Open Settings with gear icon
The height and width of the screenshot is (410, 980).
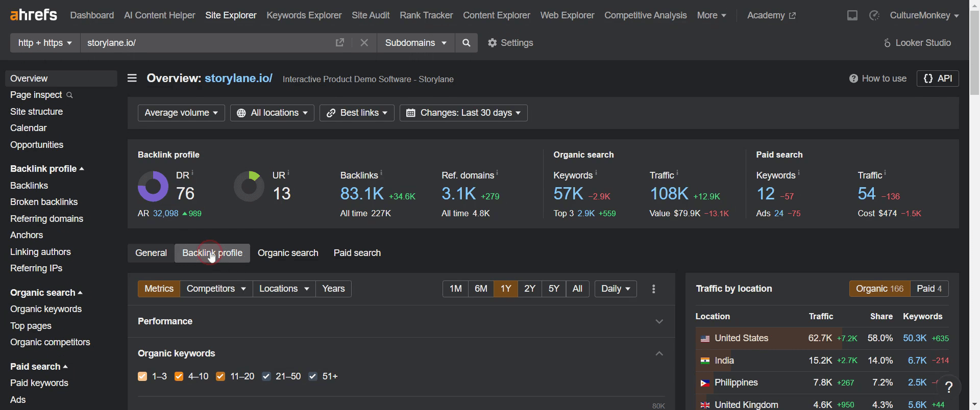[x=510, y=43]
